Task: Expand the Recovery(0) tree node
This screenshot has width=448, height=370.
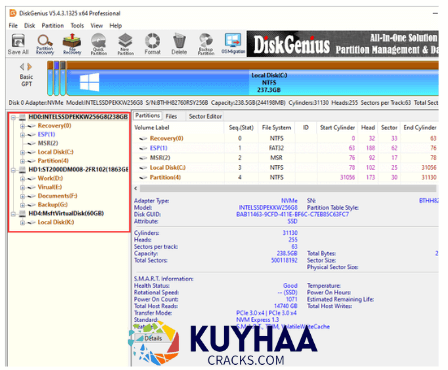Action: pos(22,126)
